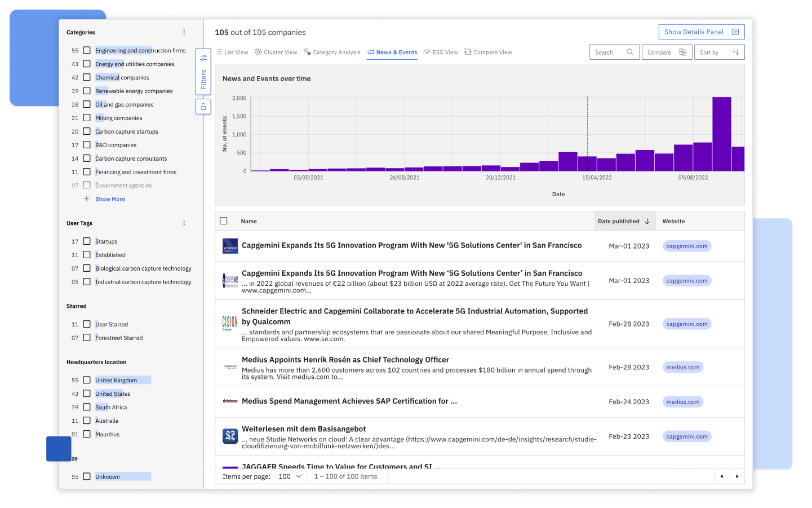
Task: Open the Windsor Star logo of first article
Action: coord(230,246)
